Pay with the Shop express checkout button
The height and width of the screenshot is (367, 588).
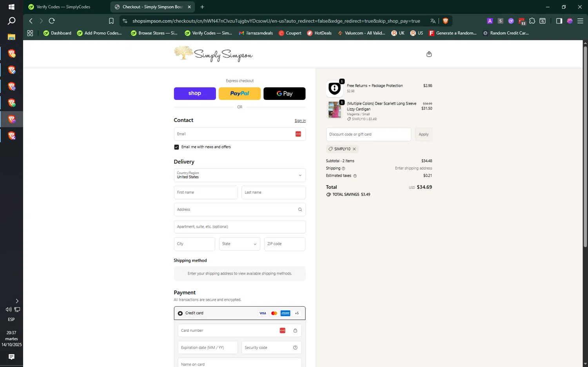[195, 94]
